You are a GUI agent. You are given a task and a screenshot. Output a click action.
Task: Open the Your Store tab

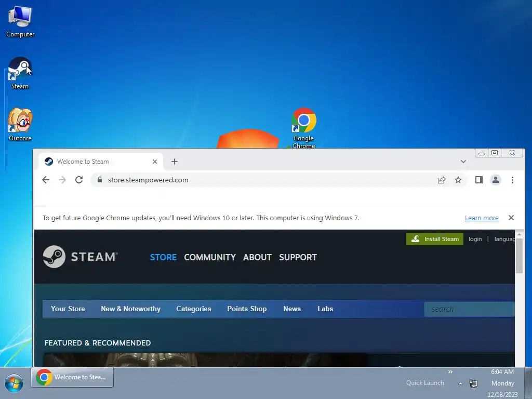point(68,309)
